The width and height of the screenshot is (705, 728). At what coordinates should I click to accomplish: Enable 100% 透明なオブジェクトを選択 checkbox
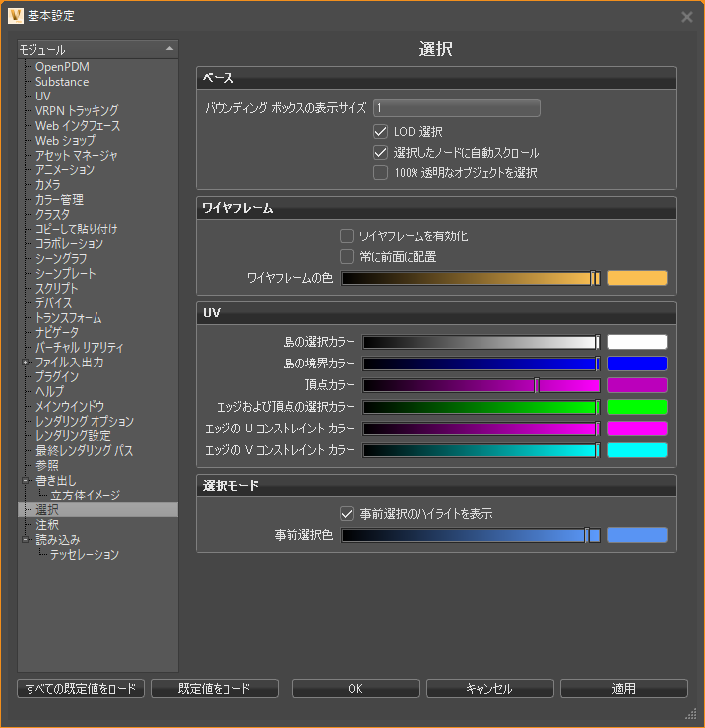point(381,173)
